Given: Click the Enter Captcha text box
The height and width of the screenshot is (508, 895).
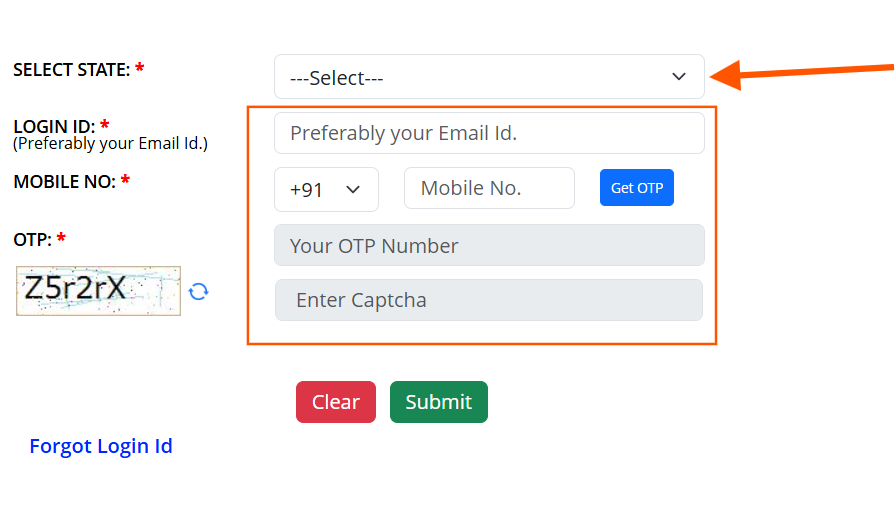Looking at the screenshot, I should (x=489, y=300).
